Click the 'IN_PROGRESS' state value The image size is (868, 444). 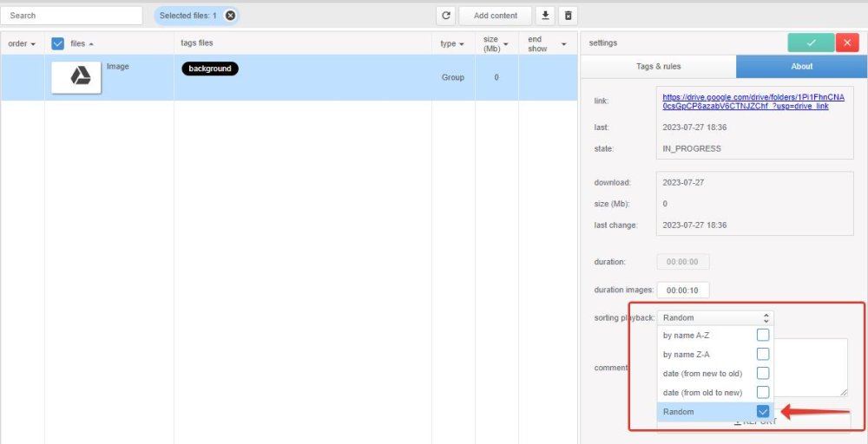[692, 149]
